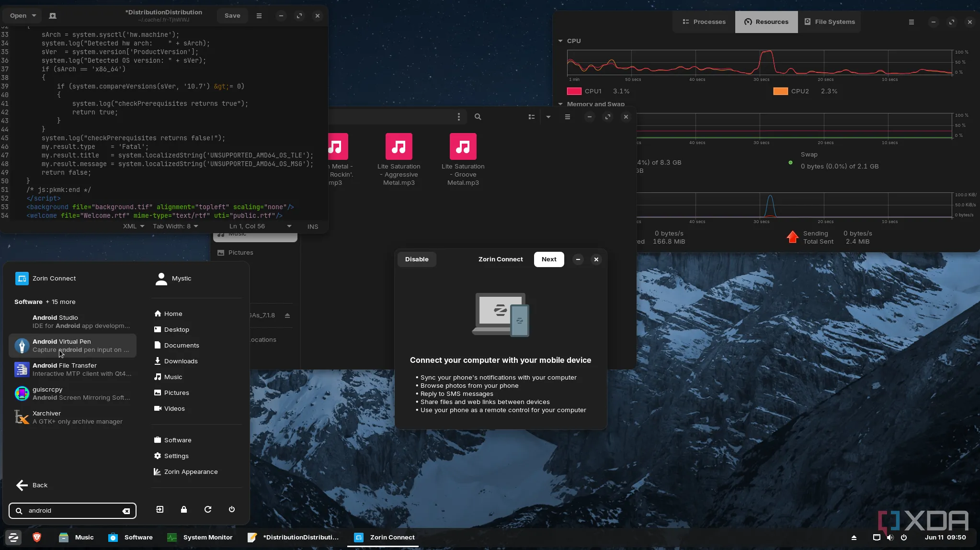Open Desktop folder from menu

coord(171,330)
